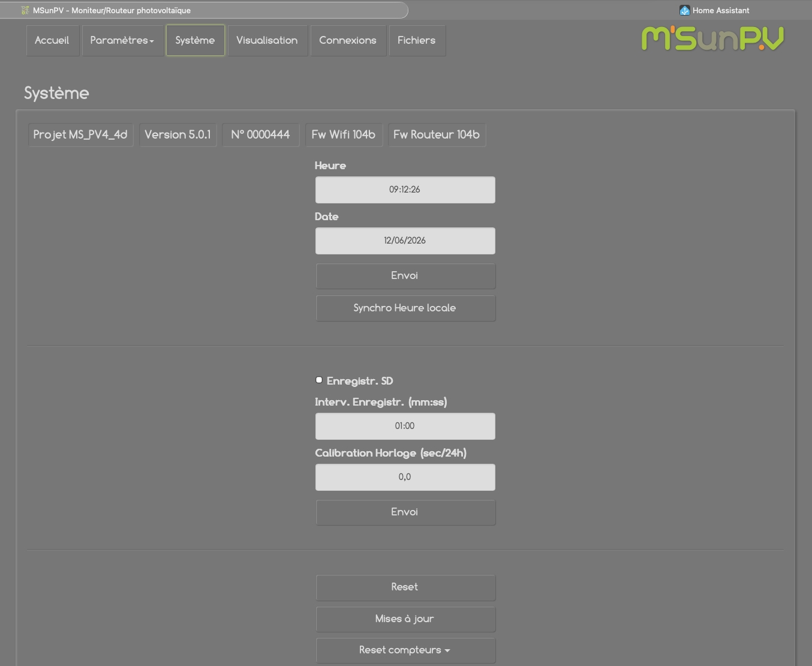Focus the Date input field
The width and height of the screenshot is (812, 666).
[405, 241]
